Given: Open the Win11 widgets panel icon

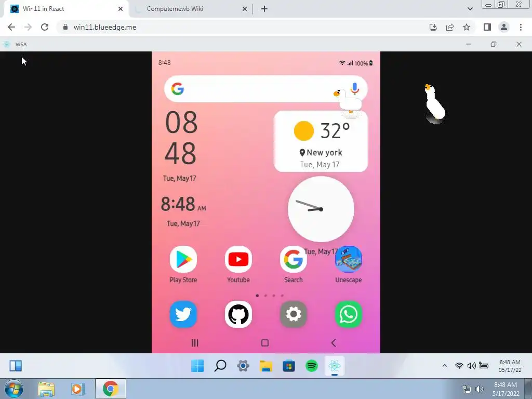Looking at the screenshot, I should [16, 366].
